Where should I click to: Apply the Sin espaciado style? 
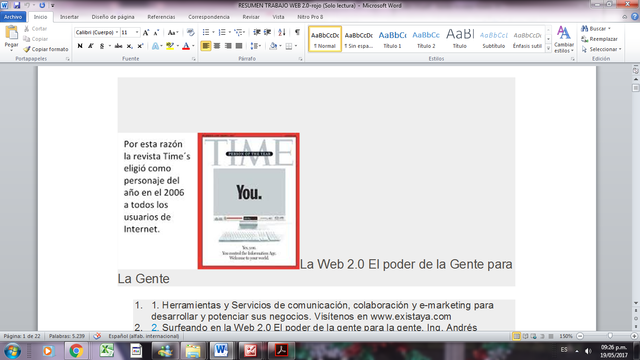coord(358,39)
